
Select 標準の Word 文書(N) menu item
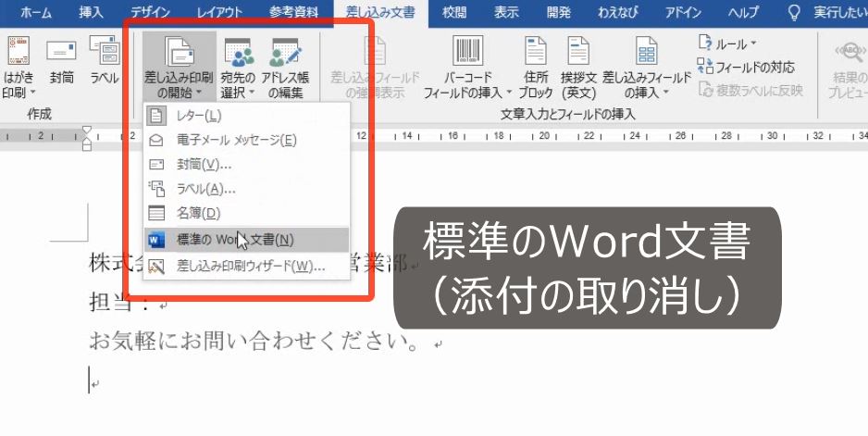246,240
